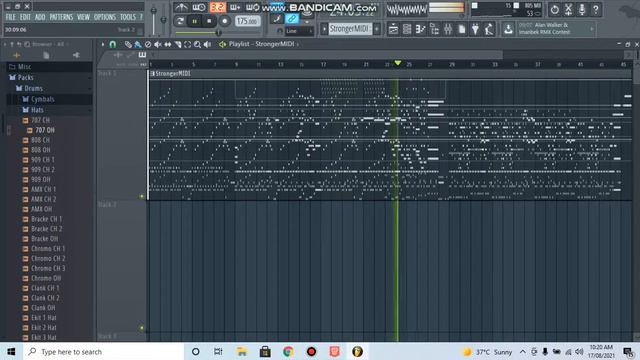Toggle pattern/song mode switch
The width and height of the screenshot is (640, 360).
coord(180,21)
